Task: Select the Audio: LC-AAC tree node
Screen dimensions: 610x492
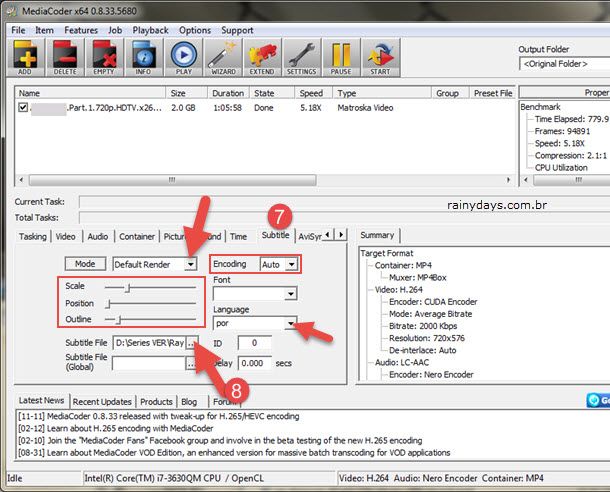Action: click(402, 362)
